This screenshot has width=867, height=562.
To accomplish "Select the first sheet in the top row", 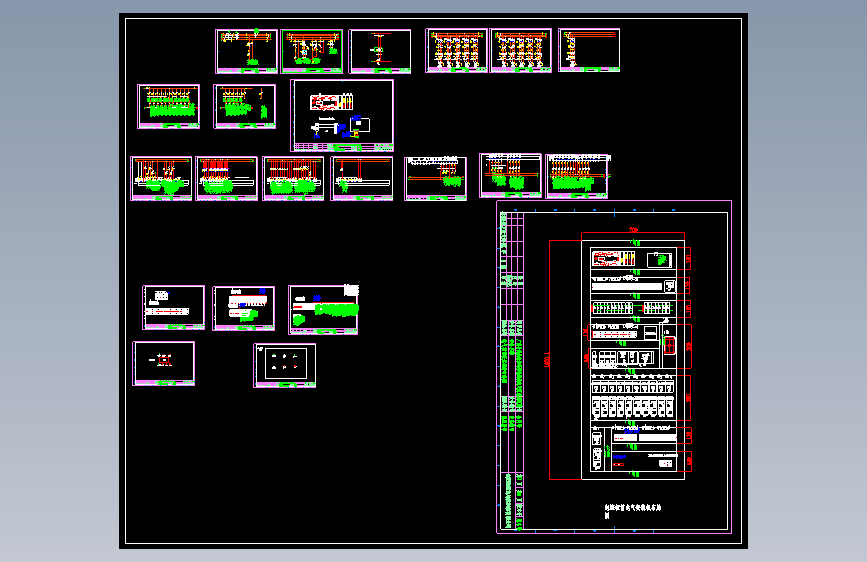I will click(247, 51).
